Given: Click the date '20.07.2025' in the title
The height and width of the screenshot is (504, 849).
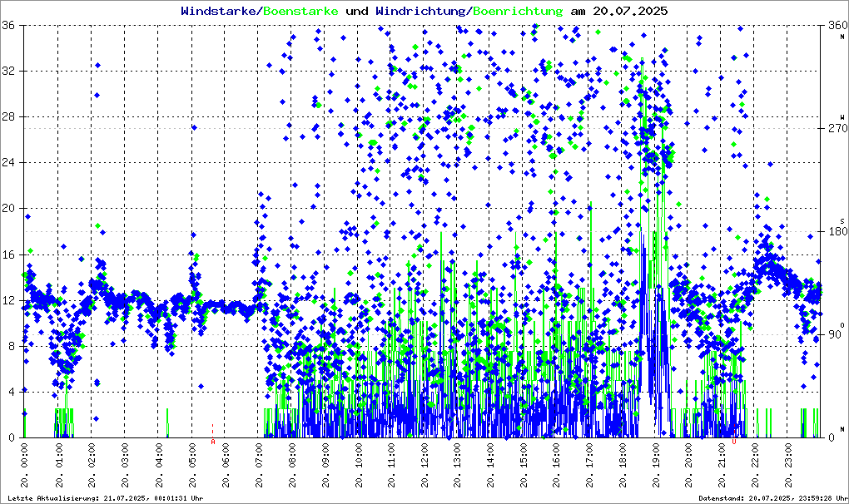Looking at the screenshot, I should point(630,11).
